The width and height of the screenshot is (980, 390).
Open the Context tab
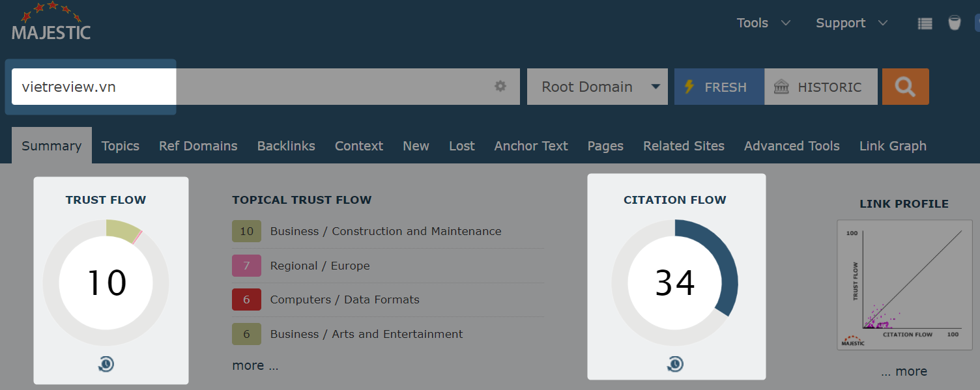pyautogui.click(x=359, y=146)
